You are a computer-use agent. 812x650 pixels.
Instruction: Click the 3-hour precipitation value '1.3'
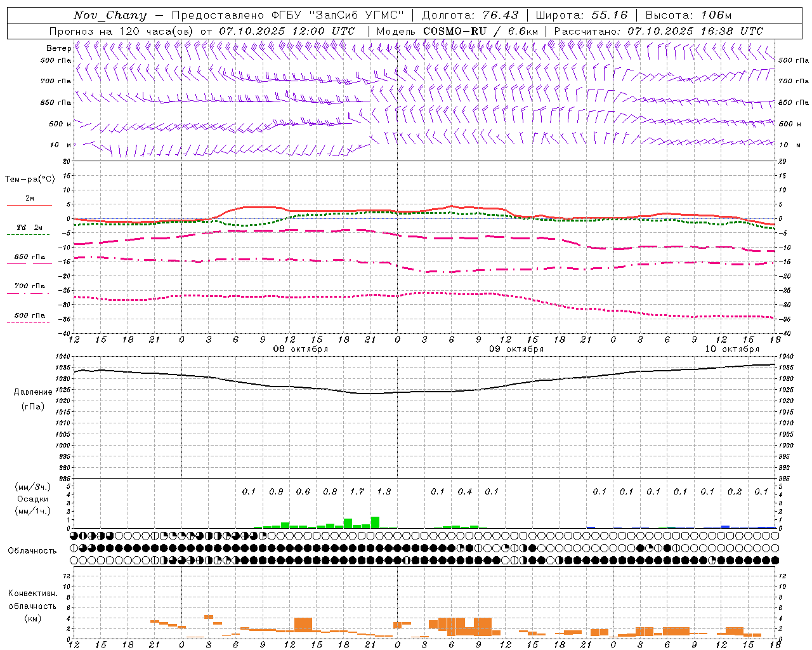pos(384,492)
